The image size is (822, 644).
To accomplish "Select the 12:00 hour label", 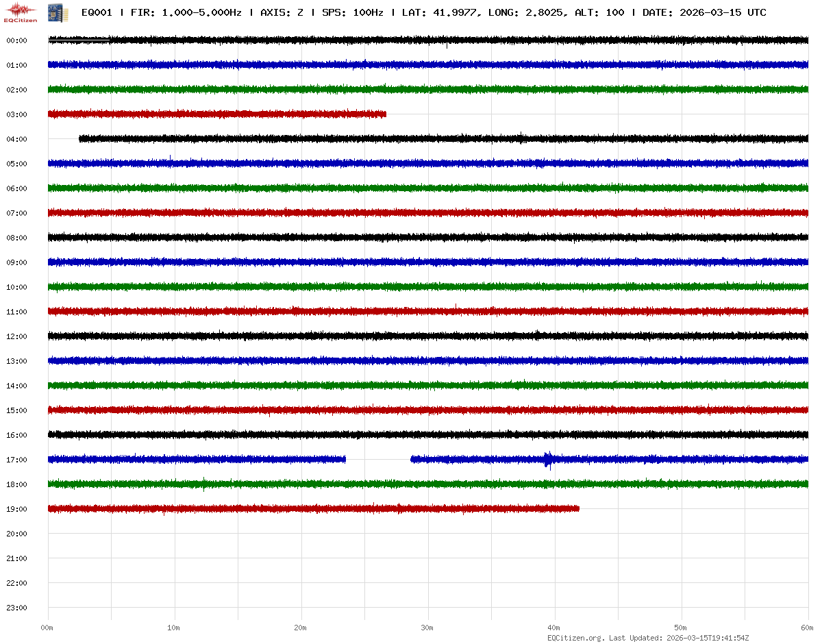I will [16, 336].
